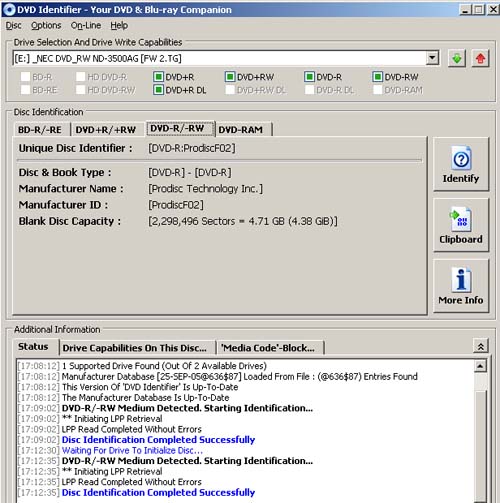Click the status log scroll up arrow
The image size is (500, 503).
click(x=480, y=366)
